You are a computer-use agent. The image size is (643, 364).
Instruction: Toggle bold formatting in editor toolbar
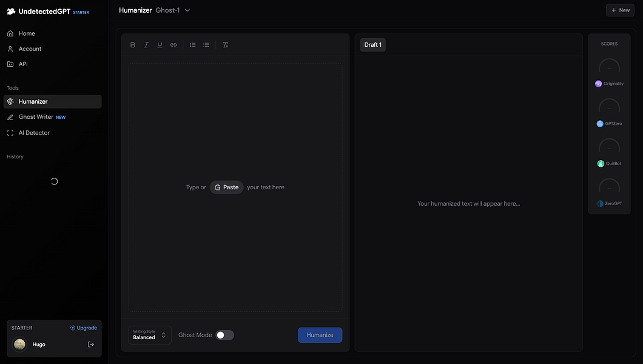pos(132,45)
